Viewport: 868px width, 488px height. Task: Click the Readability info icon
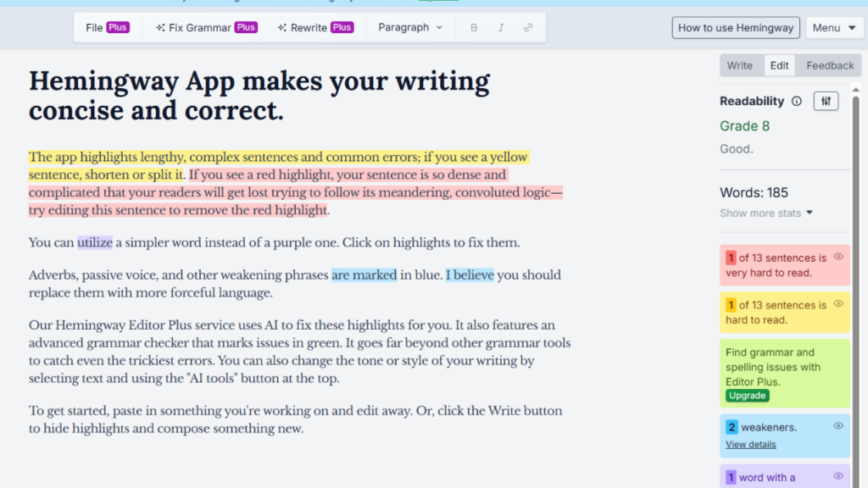(x=796, y=102)
